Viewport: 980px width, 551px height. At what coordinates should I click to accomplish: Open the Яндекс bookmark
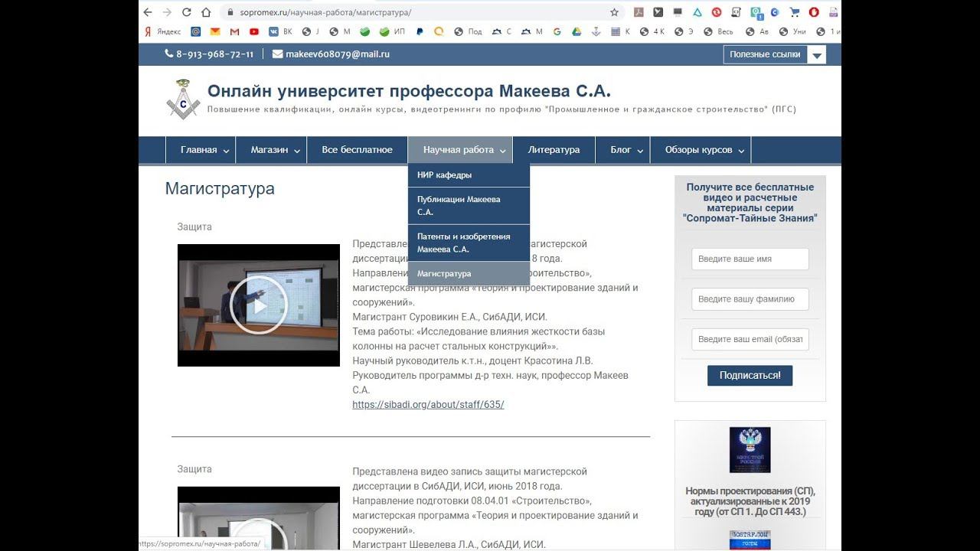(x=163, y=31)
